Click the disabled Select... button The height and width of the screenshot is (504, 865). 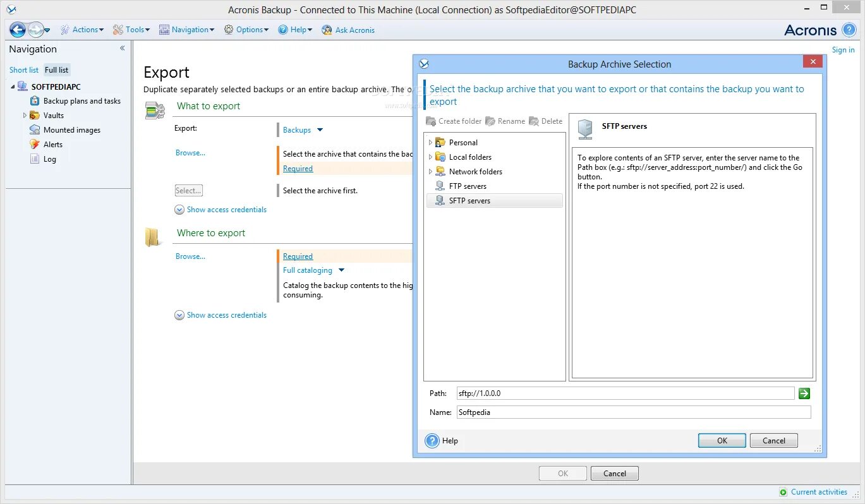(188, 191)
